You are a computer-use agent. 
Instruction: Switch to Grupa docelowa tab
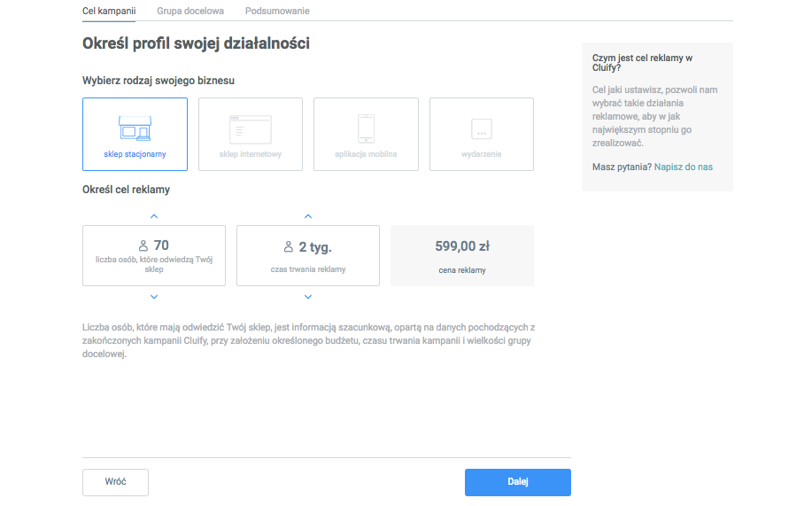click(x=190, y=11)
